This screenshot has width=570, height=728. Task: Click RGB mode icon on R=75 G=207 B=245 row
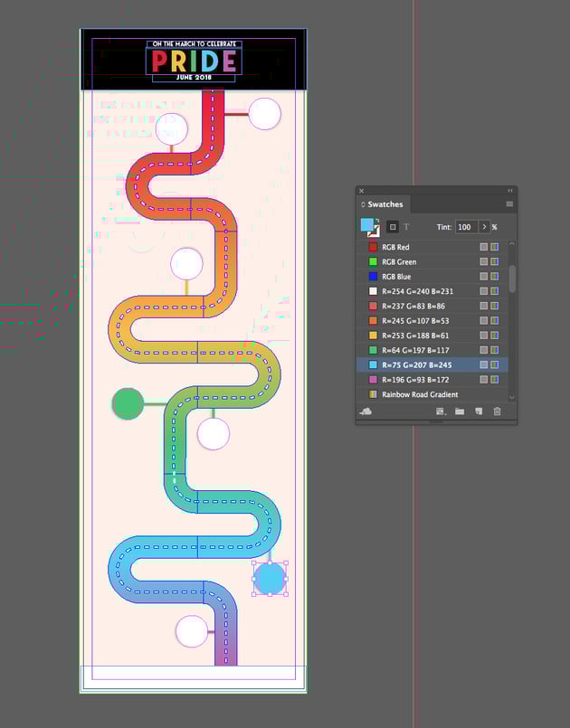tap(495, 365)
